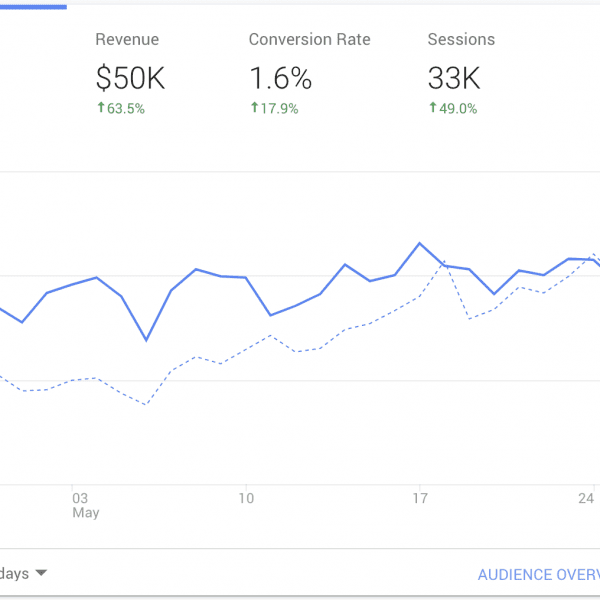Click the 1.6% conversion rate value

280,78
